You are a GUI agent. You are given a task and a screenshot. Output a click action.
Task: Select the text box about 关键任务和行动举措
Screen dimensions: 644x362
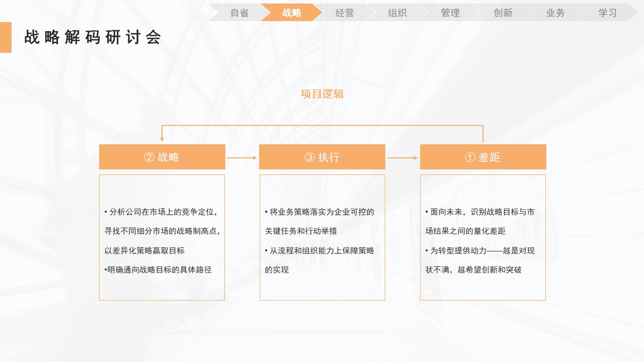(322, 237)
